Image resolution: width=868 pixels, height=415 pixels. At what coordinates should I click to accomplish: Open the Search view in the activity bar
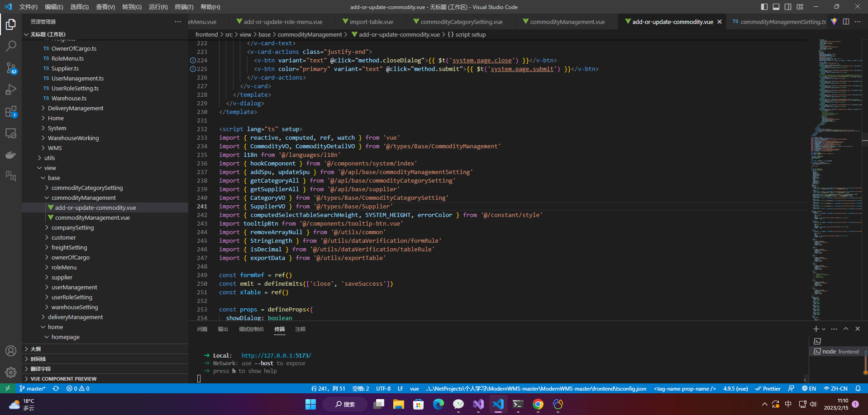coord(11,46)
